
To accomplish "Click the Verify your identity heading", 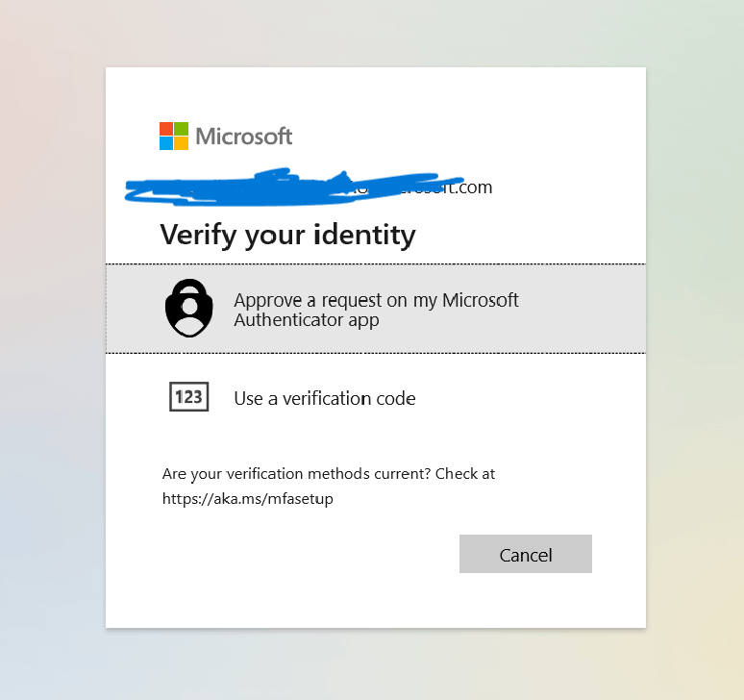I will pos(287,235).
